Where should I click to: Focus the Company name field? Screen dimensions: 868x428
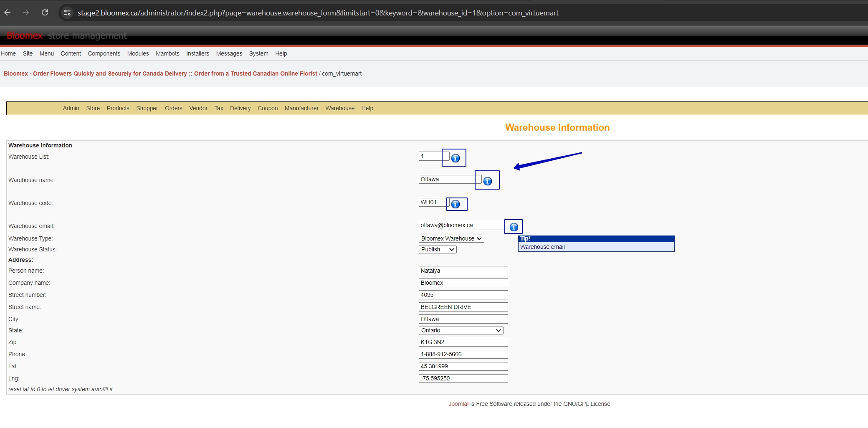point(463,283)
